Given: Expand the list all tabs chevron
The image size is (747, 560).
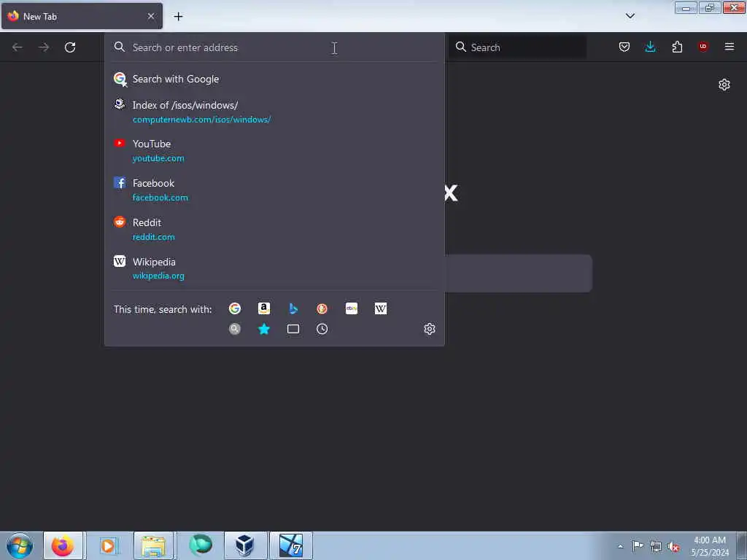Looking at the screenshot, I should point(630,16).
